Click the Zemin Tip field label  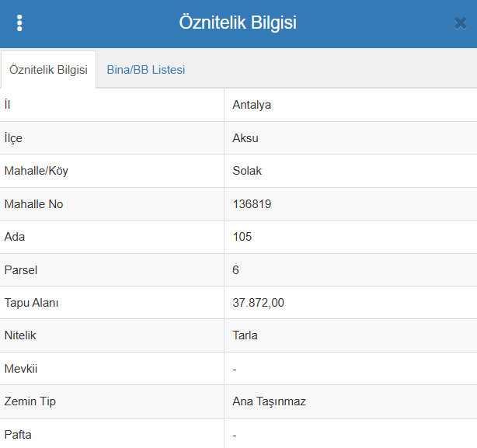pos(30,401)
